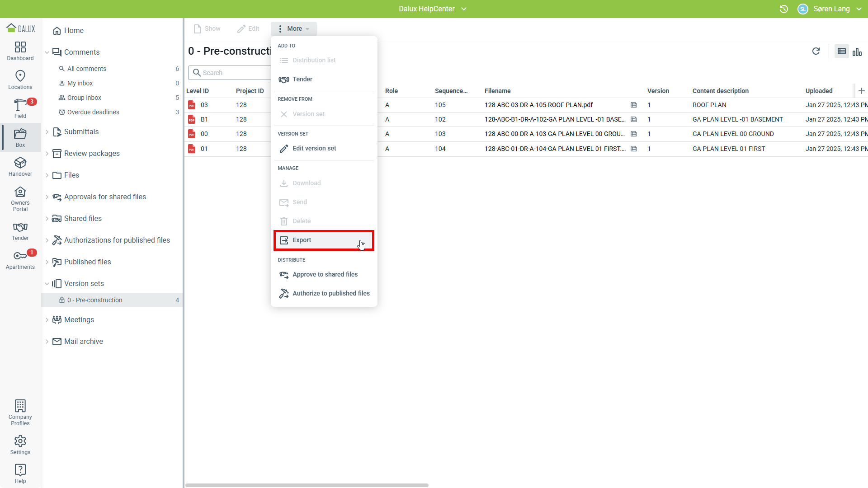This screenshot has height=488, width=868.
Task: Click the horizontal scrollbar at bottom
Action: point(307,485)
